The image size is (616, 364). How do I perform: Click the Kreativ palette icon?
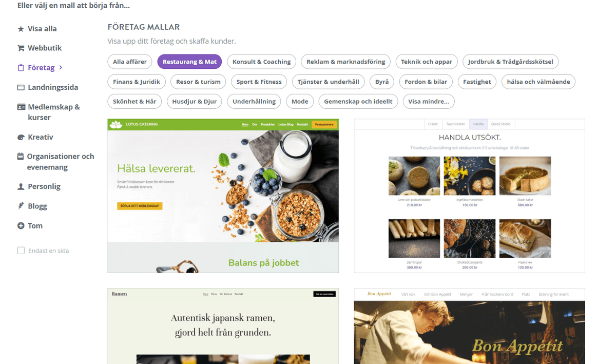[21, 138]
